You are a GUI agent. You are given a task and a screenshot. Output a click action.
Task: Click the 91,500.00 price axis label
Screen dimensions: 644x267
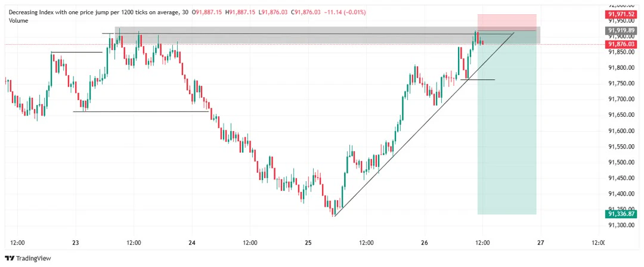(622, 162)
